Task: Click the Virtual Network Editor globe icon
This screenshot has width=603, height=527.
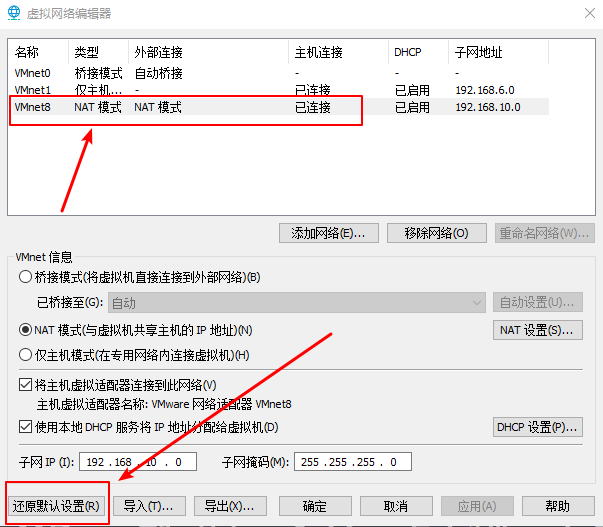Action: 14,13
